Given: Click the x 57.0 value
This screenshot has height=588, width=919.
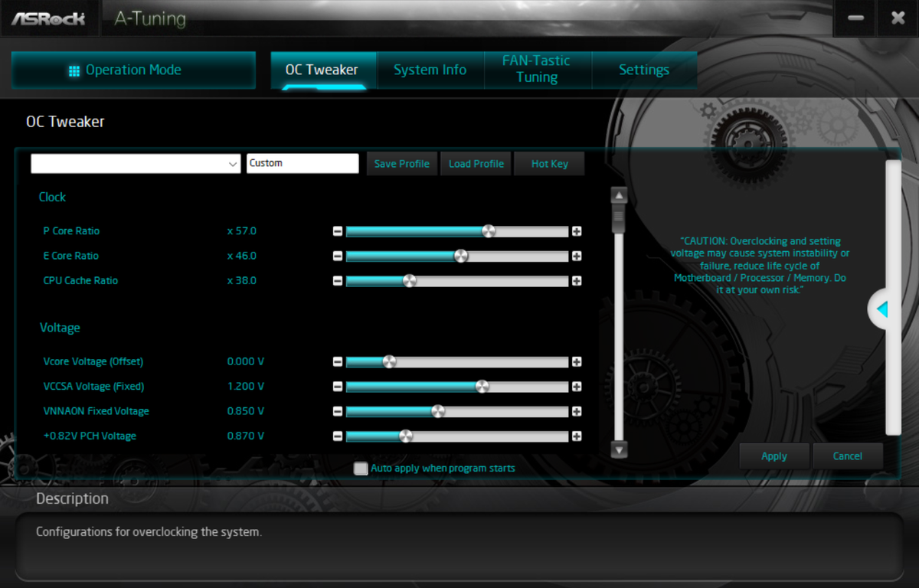Looking at the screenshot, I should pyautogui.click(x=242, y=231).
